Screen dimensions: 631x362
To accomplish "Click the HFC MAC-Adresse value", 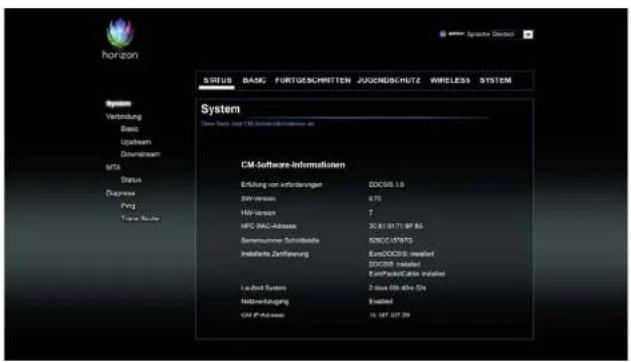I will (396, 226).
